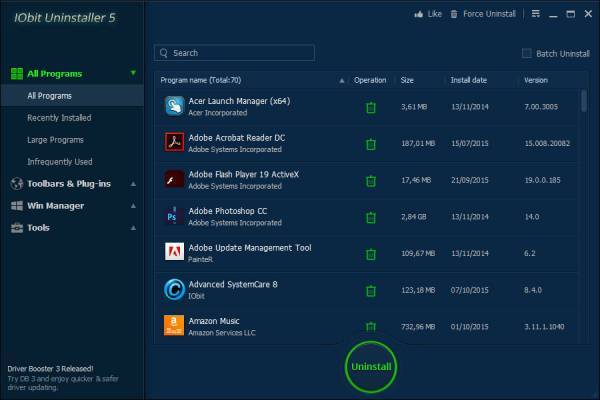
Task: Click the Toolbars & Plug-ins globe icon
Action: [17, 184]
